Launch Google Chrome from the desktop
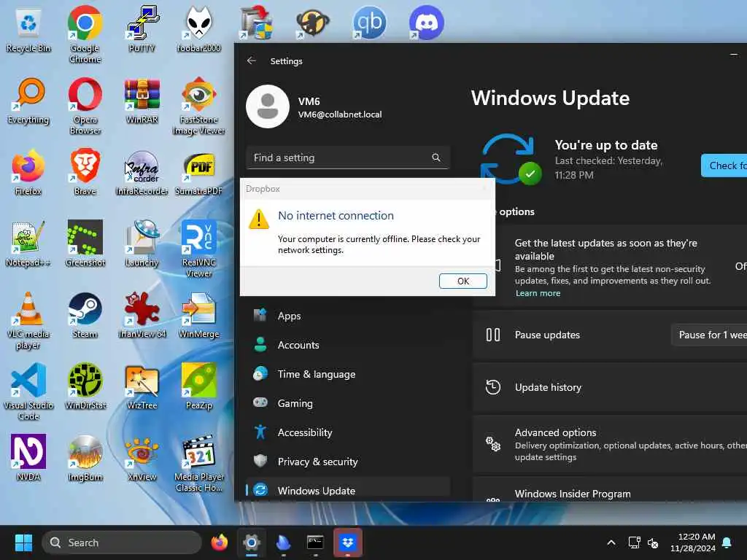Screen dimensions: 747x560 click(85, 34)
